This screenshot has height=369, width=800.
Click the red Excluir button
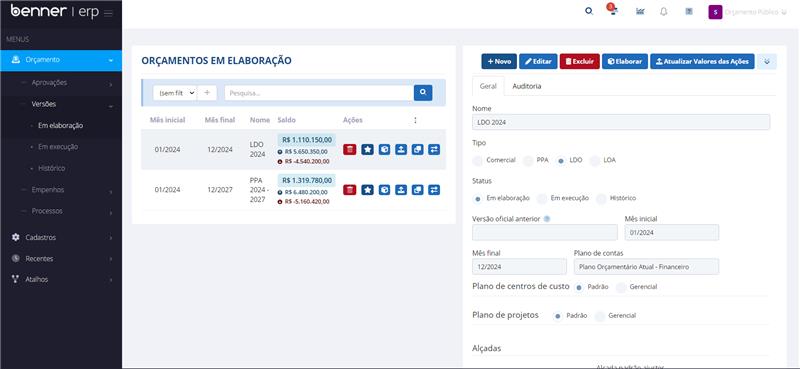click(x=580, y=61)
